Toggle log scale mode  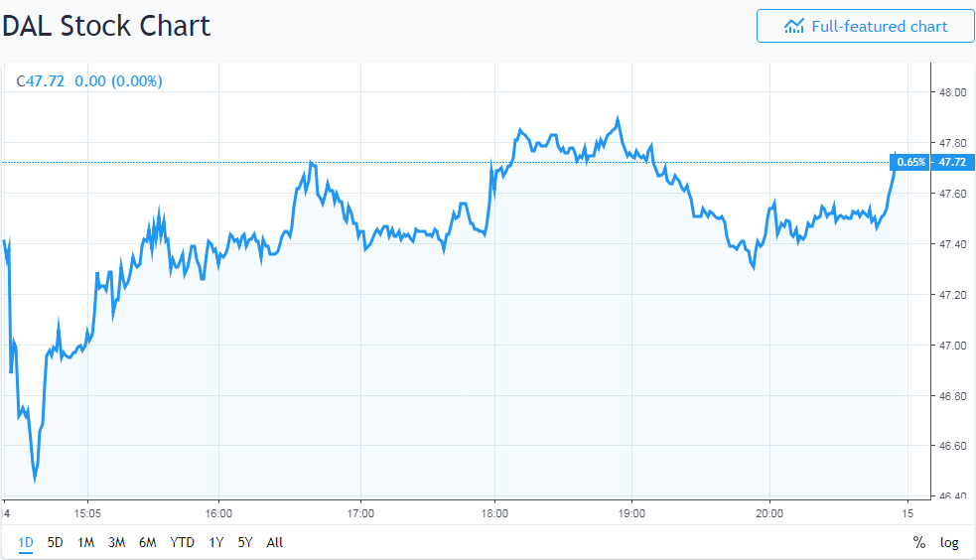tap(949, 542)
